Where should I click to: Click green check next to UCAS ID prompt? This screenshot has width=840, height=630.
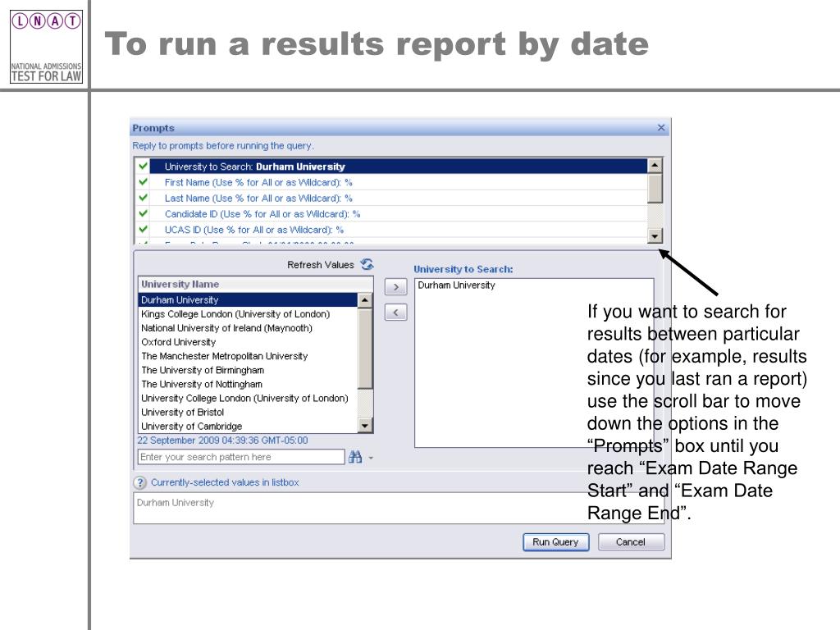pos(143,230)
